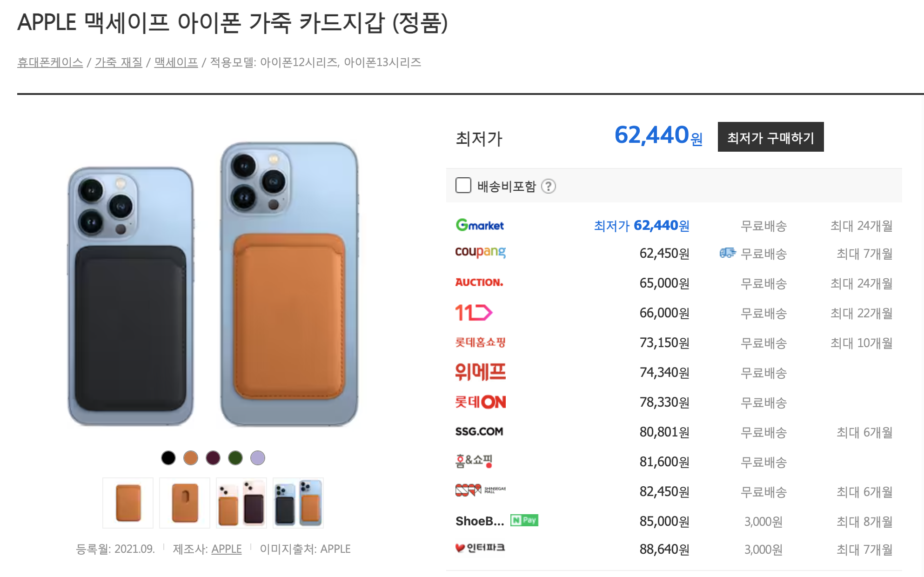
Task: Open the 휴대폰케이스 breadcrumb category
Action: point(49,62)
